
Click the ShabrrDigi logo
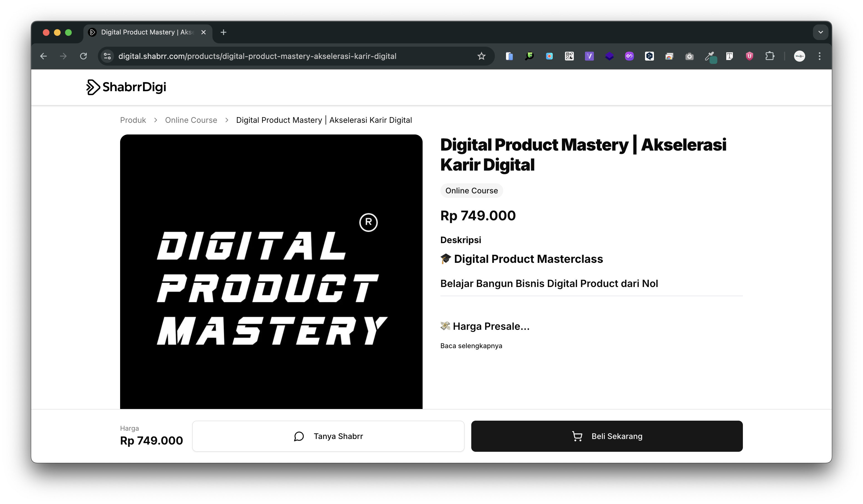126,87
